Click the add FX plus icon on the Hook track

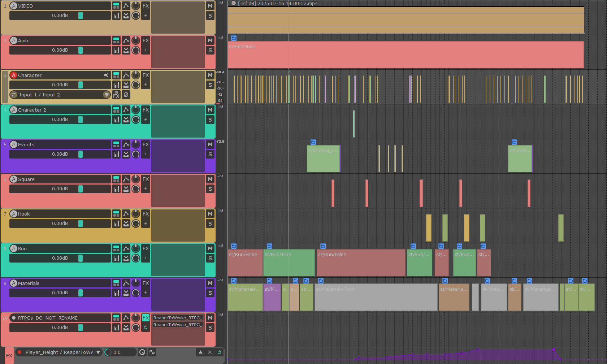pos(146,224)
